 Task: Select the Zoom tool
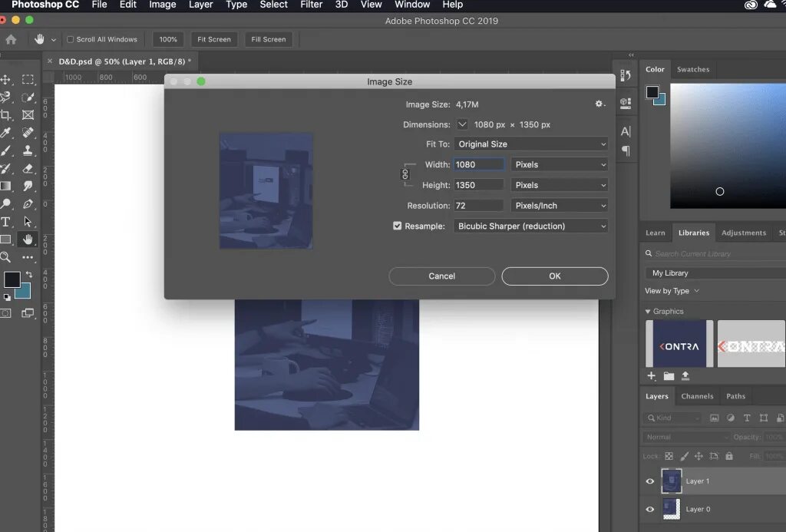click(x=5, y=257)
